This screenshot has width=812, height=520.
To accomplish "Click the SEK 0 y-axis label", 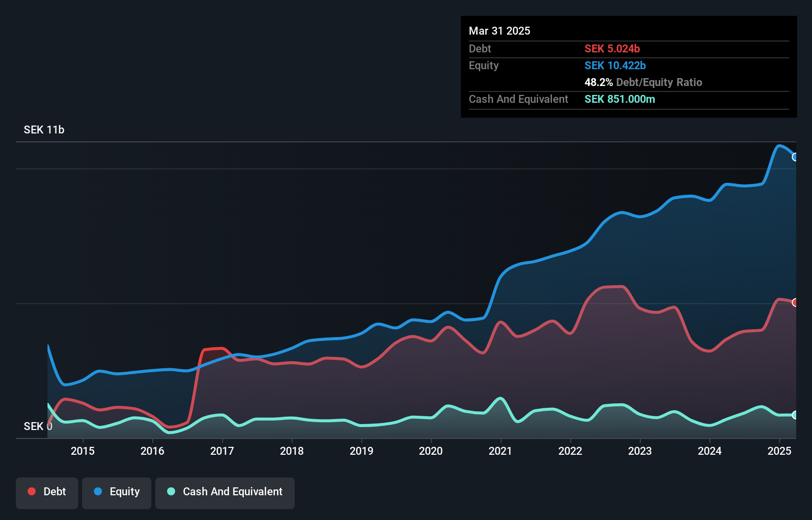I will [38, 427].
